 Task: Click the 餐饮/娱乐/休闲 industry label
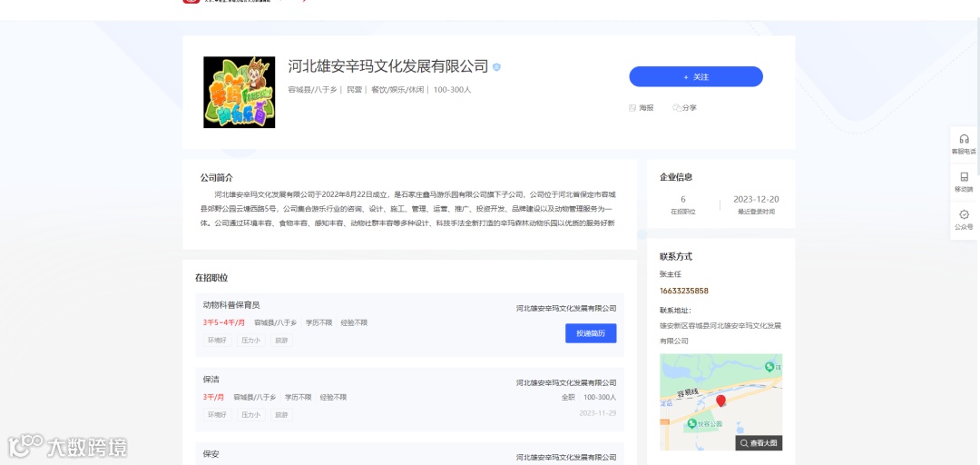tap(397, 90)
